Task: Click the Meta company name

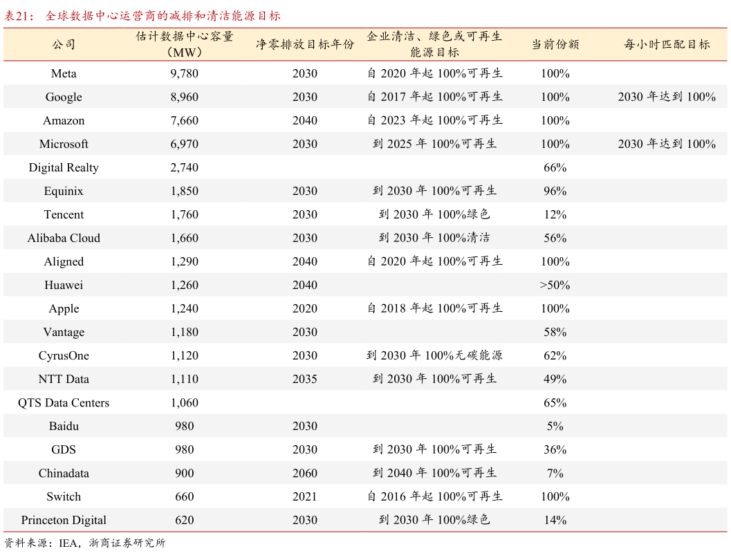Action: pyautogui.click(x=64, y=73)
